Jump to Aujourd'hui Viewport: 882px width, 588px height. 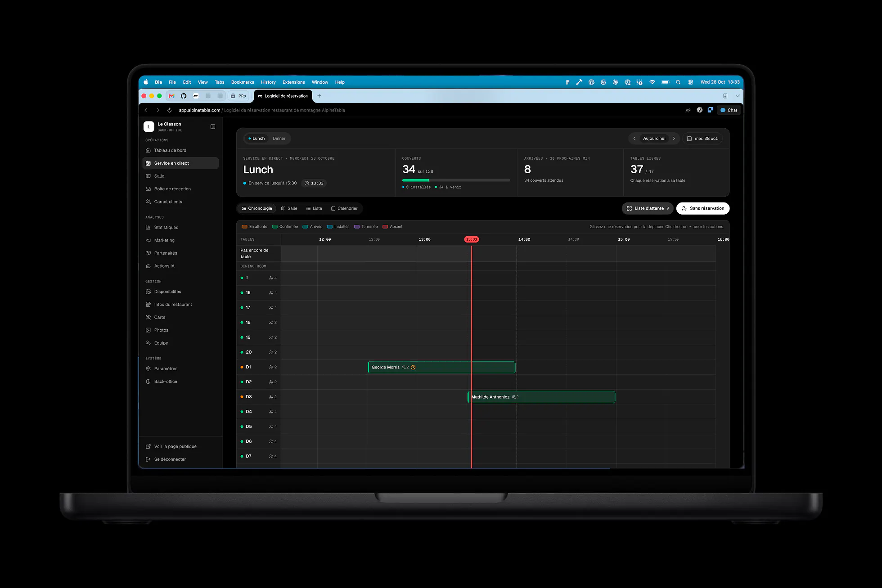654,139
